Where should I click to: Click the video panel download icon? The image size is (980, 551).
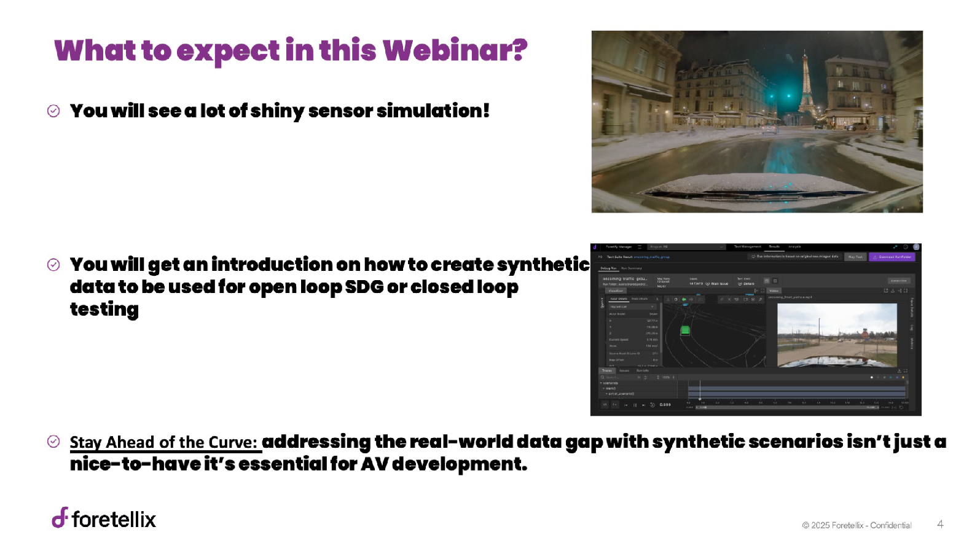(893, 291)
